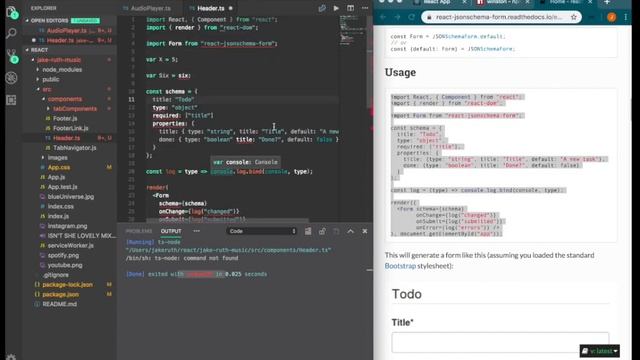Bookmark the page with the star icon
Screen dimensions: 640x360
573,17
